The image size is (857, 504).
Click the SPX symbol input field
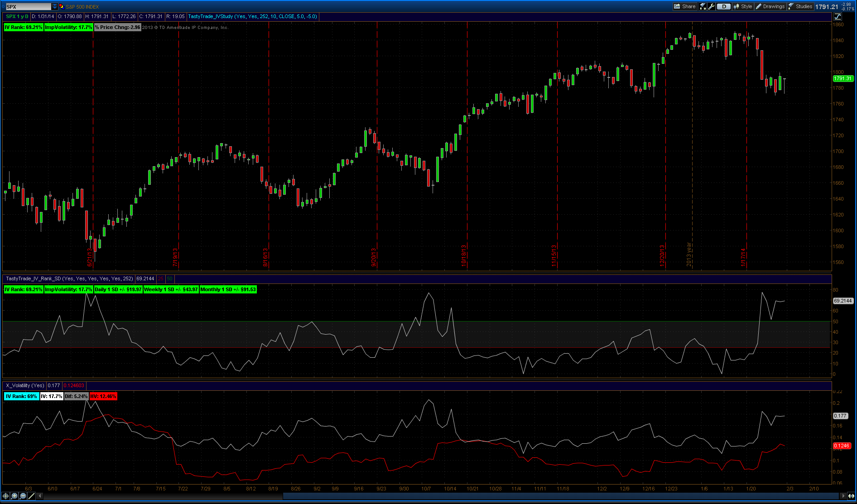[28, 7]
